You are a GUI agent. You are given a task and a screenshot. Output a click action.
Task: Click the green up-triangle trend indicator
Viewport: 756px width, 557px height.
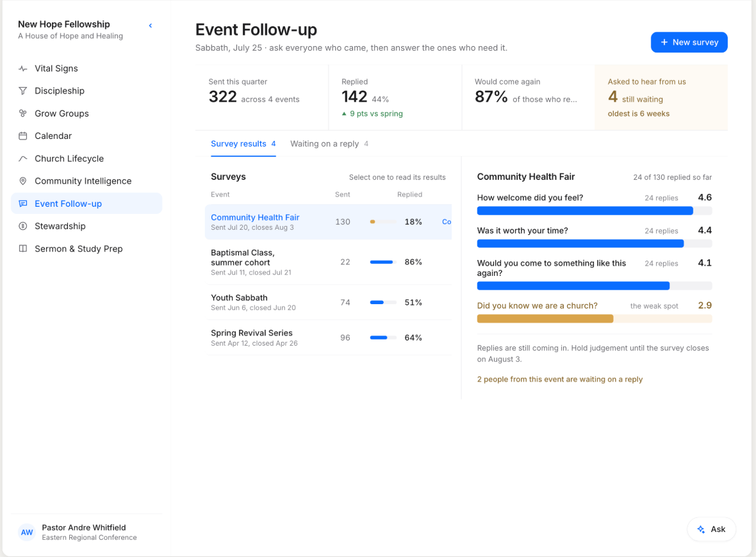click(344, 114)
